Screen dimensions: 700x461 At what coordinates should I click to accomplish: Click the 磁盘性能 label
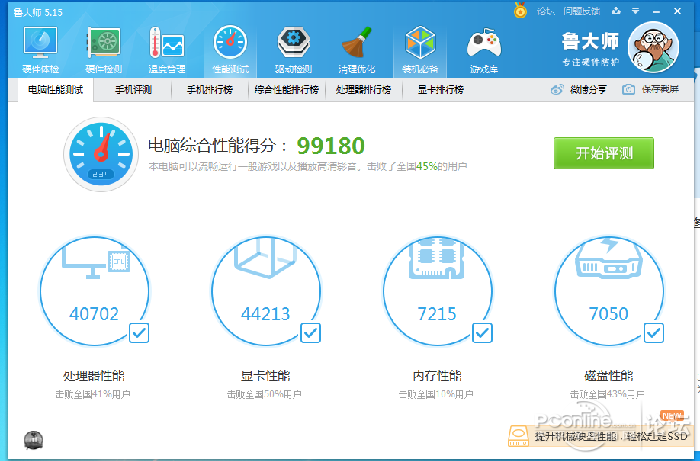point(608,376)
